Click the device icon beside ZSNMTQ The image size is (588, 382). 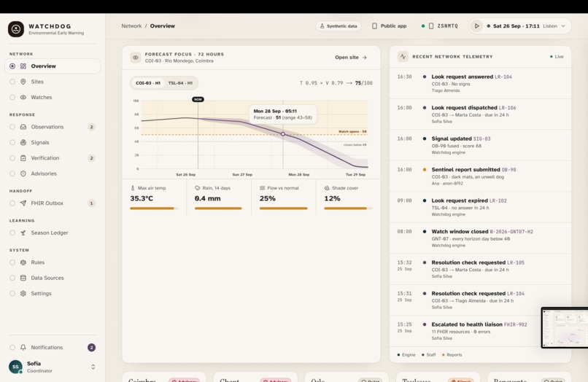click(x=431, y=26)
